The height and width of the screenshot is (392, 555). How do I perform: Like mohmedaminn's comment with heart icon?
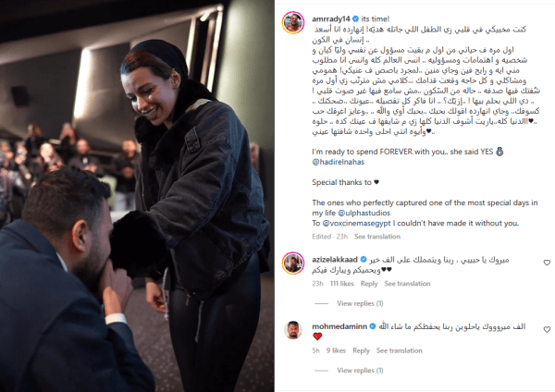pyautogui.click(x=547, y=329)
